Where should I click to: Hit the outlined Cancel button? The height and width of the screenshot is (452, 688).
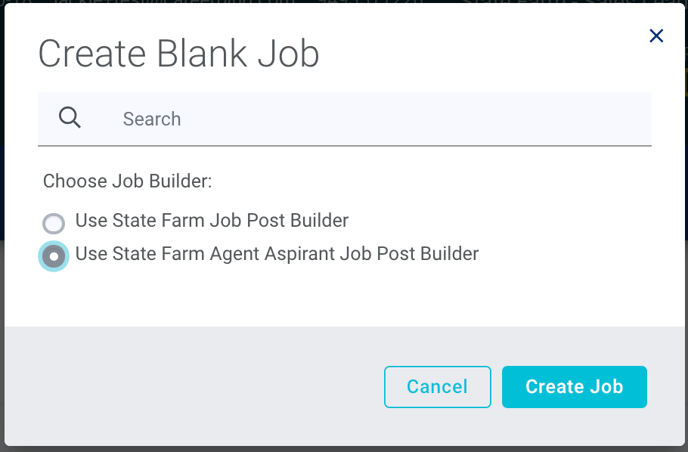click(x=437, y=387)
